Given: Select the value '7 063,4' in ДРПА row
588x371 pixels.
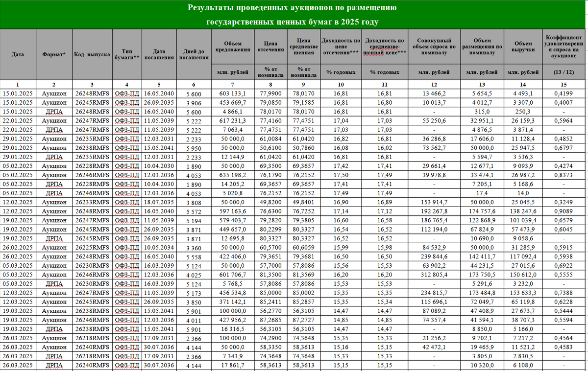Looking at the screenshot, I should point(232,130).
